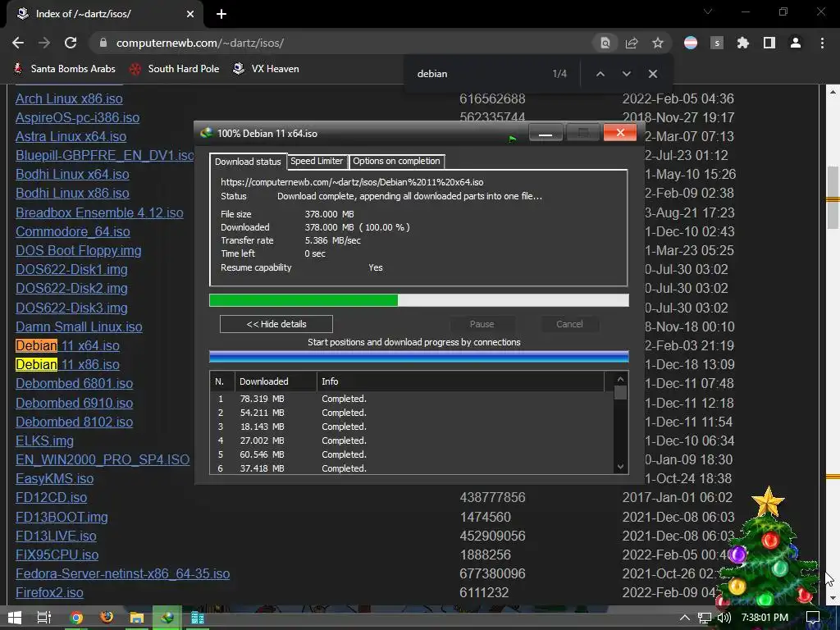This screenshot has height=630, width=840.
Task: Open South Hard Pole bookmark
Action: pos(175,69)
